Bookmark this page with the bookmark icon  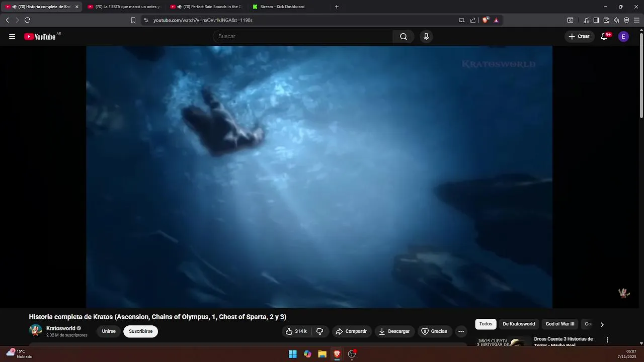pos(133,20)
